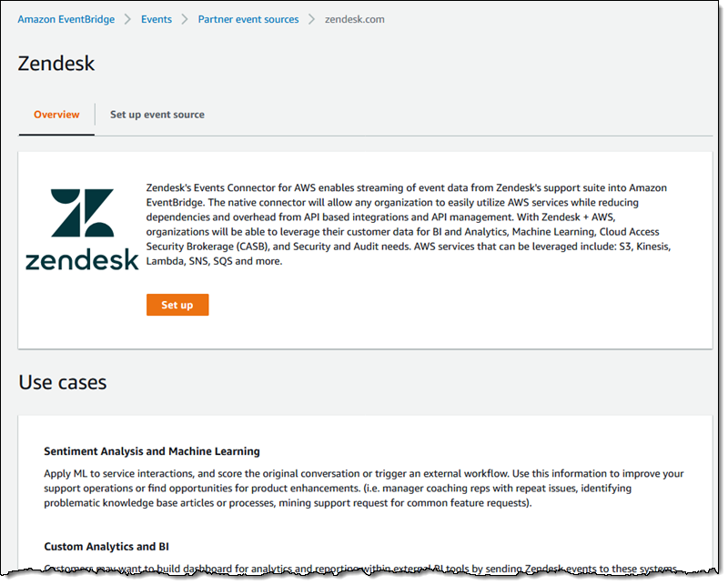728x585 pixels.
Task: Click the zendesk.com breadcrumb item
Action: 355,19
